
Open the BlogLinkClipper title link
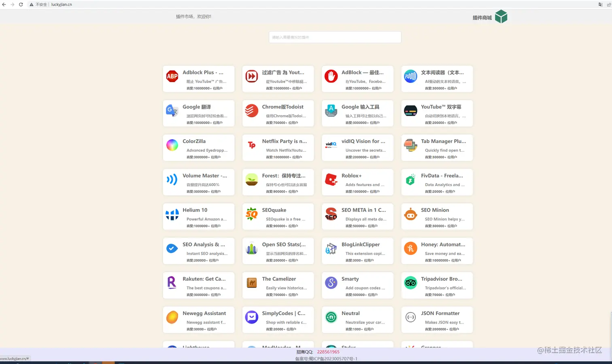pos(361,244)
